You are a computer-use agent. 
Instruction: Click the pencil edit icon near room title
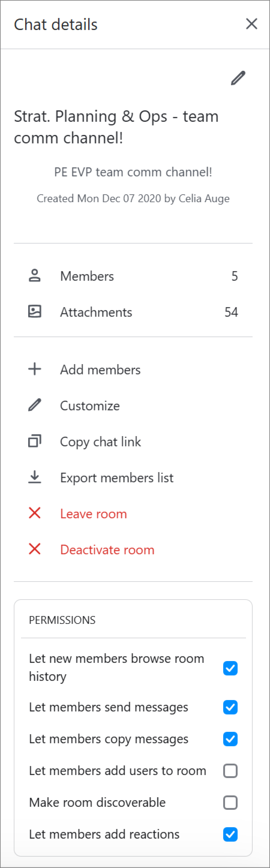tap(238, 79)
